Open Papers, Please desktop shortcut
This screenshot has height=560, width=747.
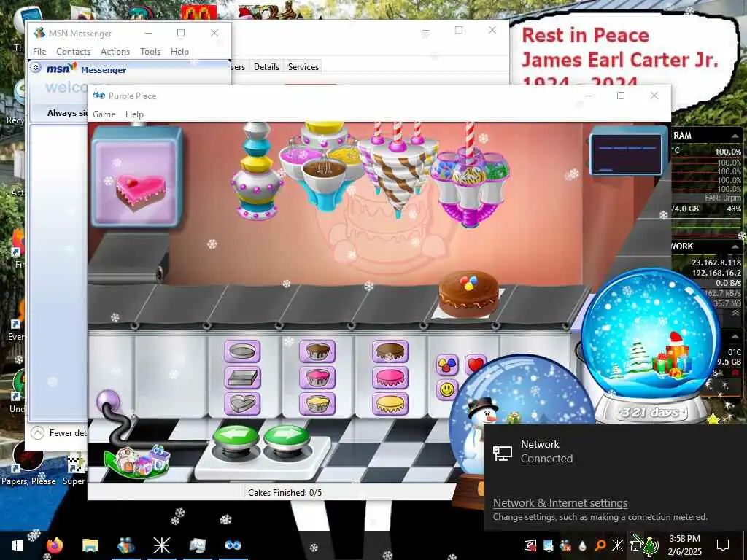tap(28, 462)
